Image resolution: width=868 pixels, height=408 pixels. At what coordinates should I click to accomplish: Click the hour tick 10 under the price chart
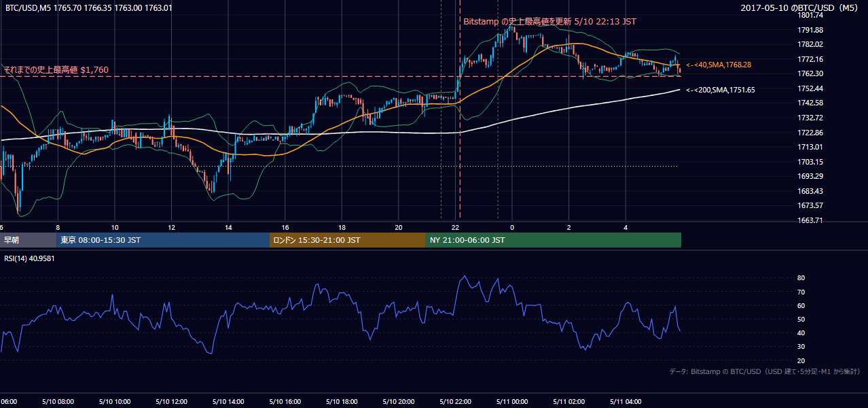[115, 227]
